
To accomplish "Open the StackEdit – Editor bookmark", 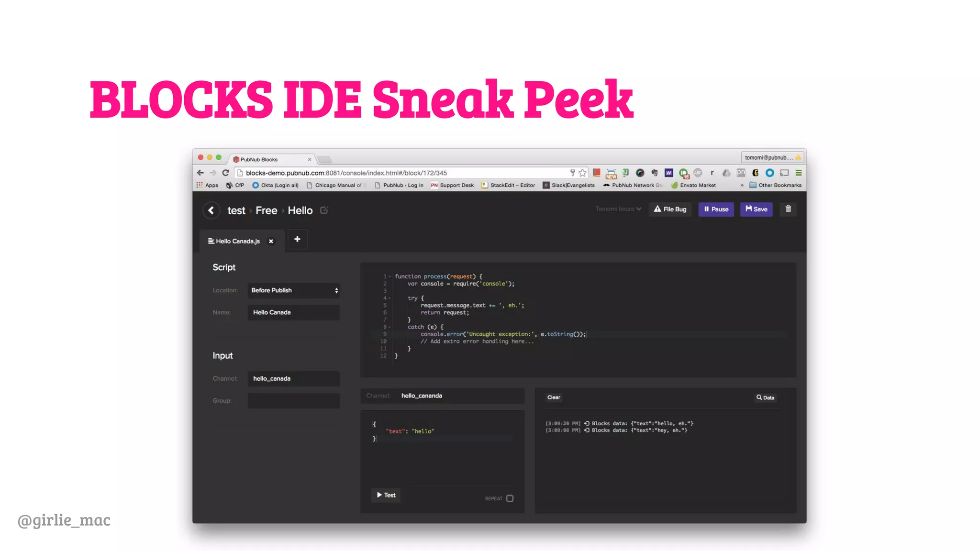I will 508,185.
